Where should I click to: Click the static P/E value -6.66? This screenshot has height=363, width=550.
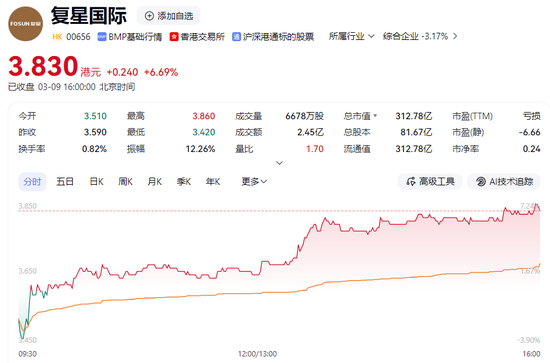530,132
